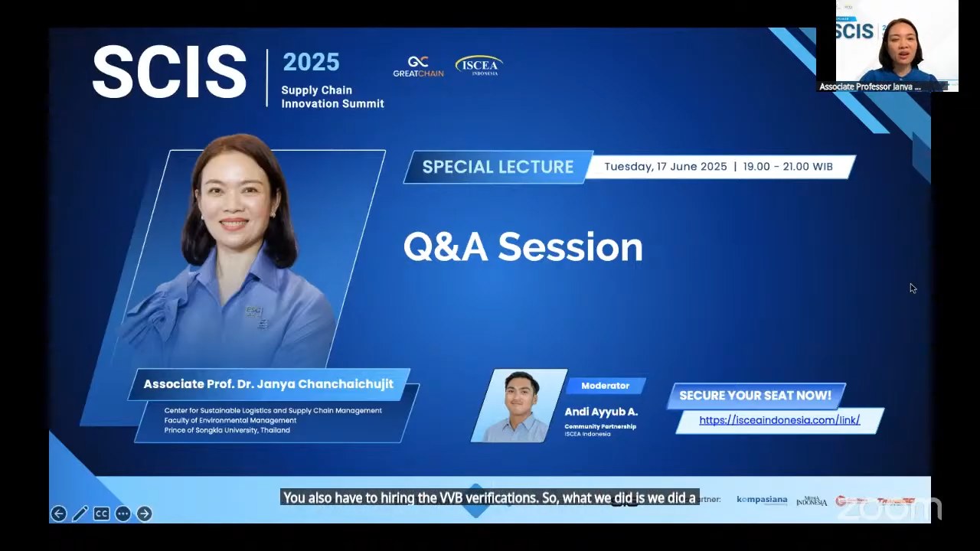The width and height of the screenshot is (980, 551).
Task: Click the Associate Professor Janya name label
Action: [x=870, y=87]
